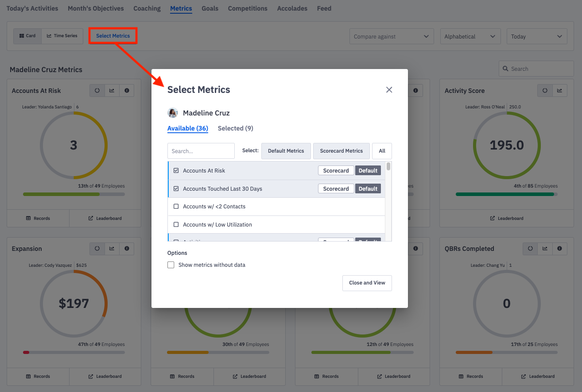Close the Select Metrics dialog with X
This screenshot has width=582, height=392.
pos(389,90)
